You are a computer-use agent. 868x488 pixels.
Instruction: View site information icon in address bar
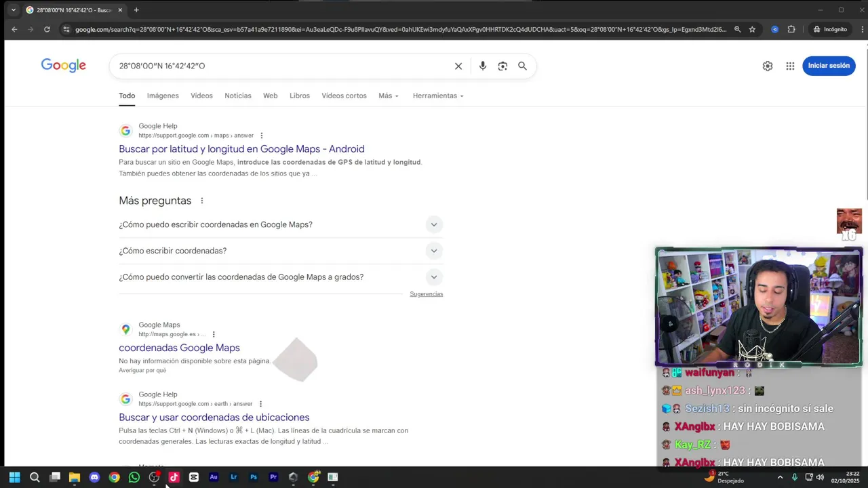(66, 29)
